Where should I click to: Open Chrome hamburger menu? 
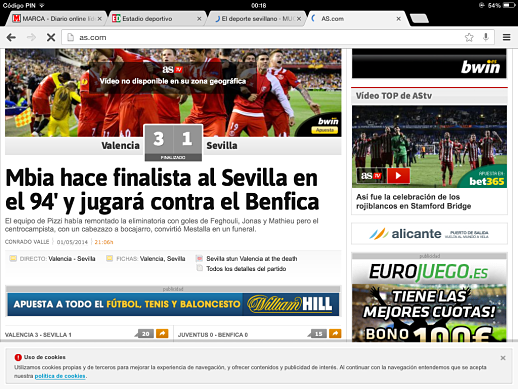click(x=506, y=37)
